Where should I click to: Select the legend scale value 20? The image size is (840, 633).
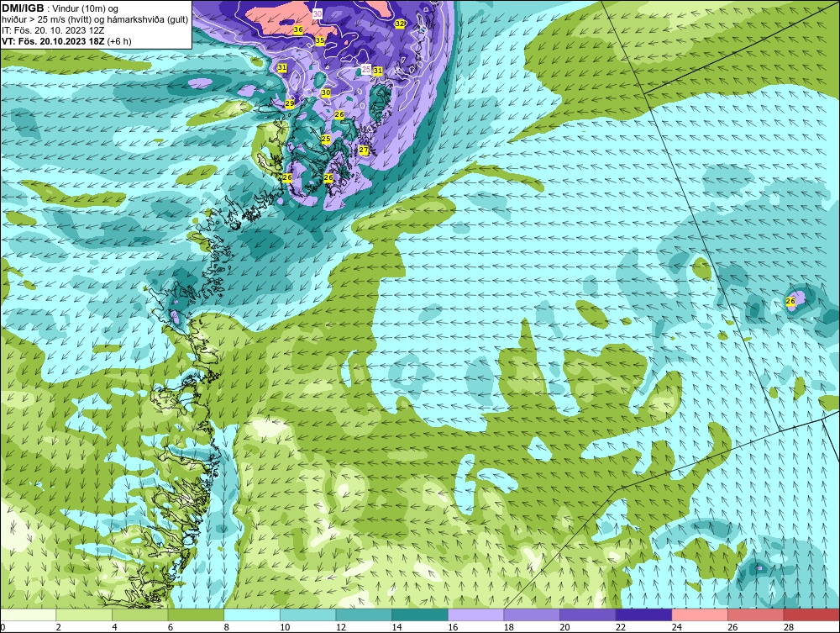pyautogui.click(x=564, y=627)
